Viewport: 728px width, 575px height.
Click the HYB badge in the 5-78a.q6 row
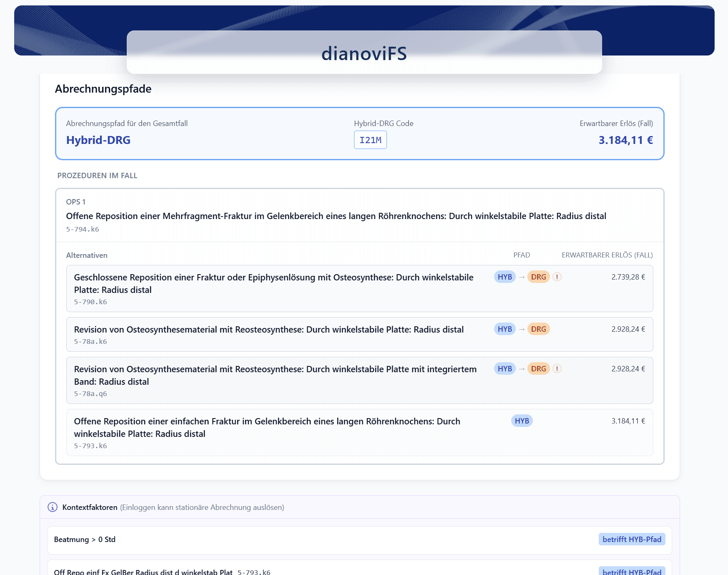(505, 369)
